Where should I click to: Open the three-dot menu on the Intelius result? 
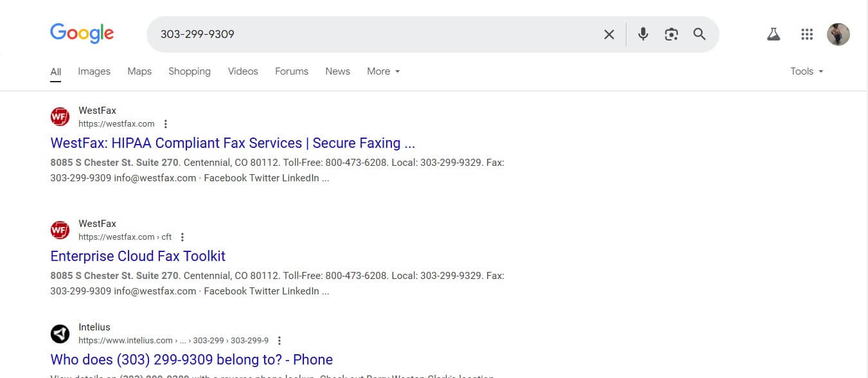coord(279,340)
